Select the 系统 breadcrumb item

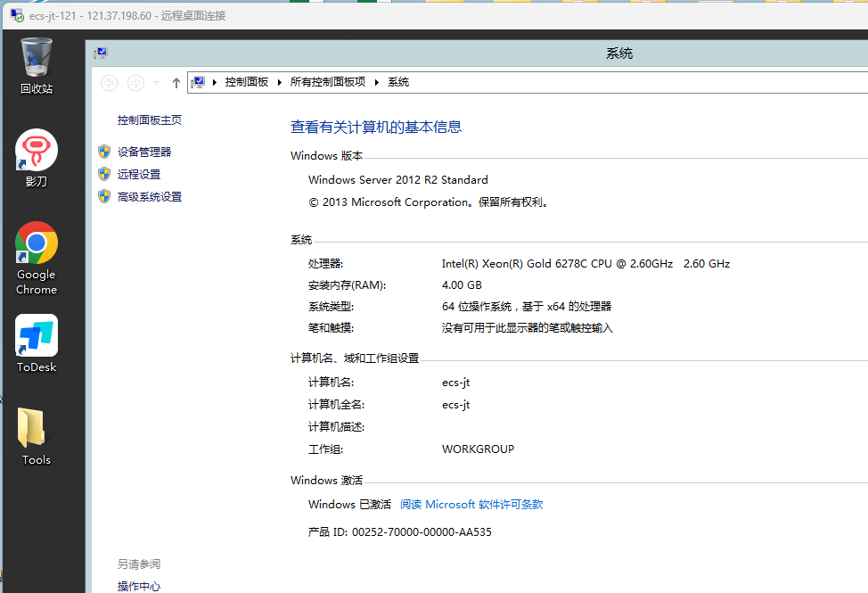(x=398, y=82)
